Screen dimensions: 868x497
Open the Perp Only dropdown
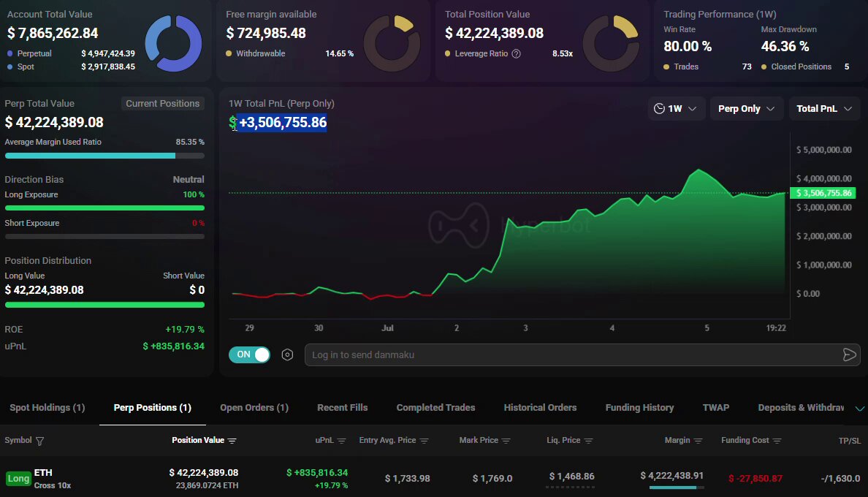pyautogui.click(x=746, y=108)
